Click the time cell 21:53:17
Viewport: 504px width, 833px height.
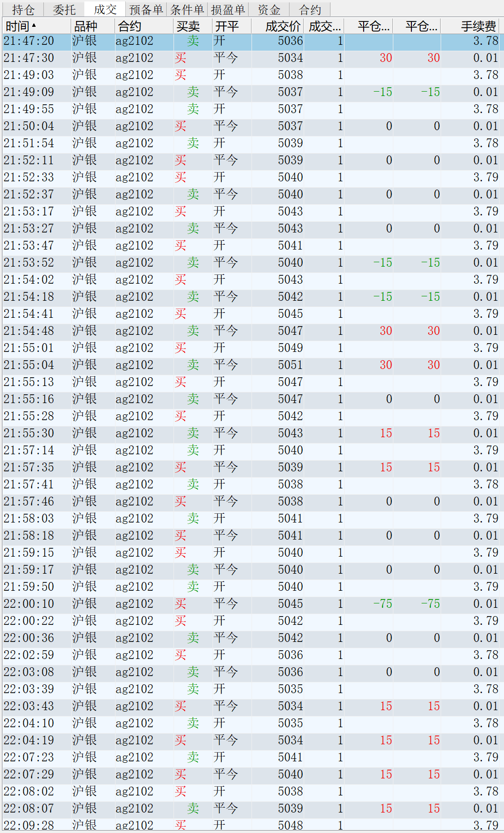click(29, 212)
